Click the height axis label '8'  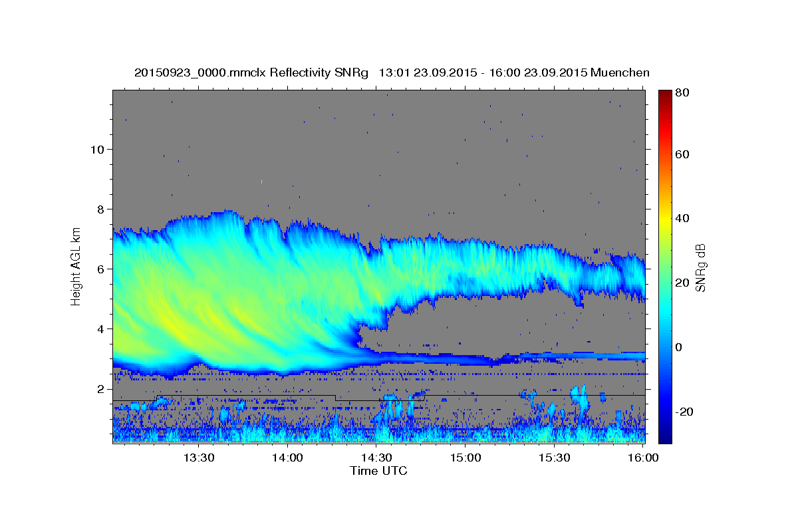(x=101, y=209)
